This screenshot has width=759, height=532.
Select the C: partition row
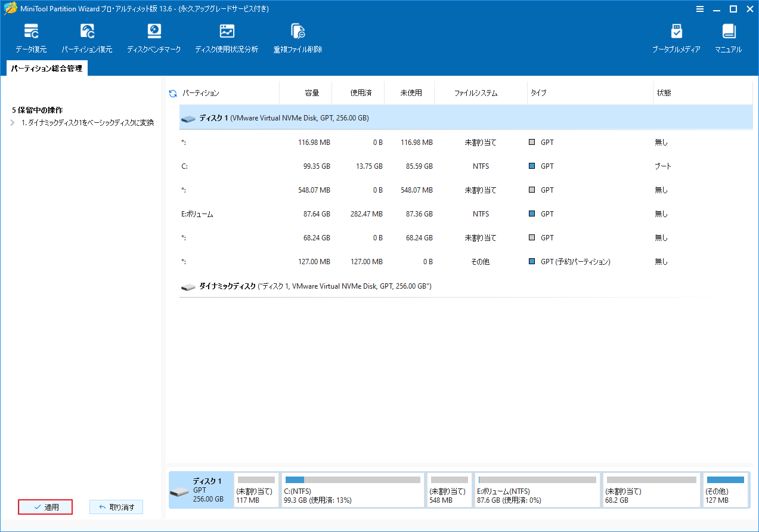[466, 166]
